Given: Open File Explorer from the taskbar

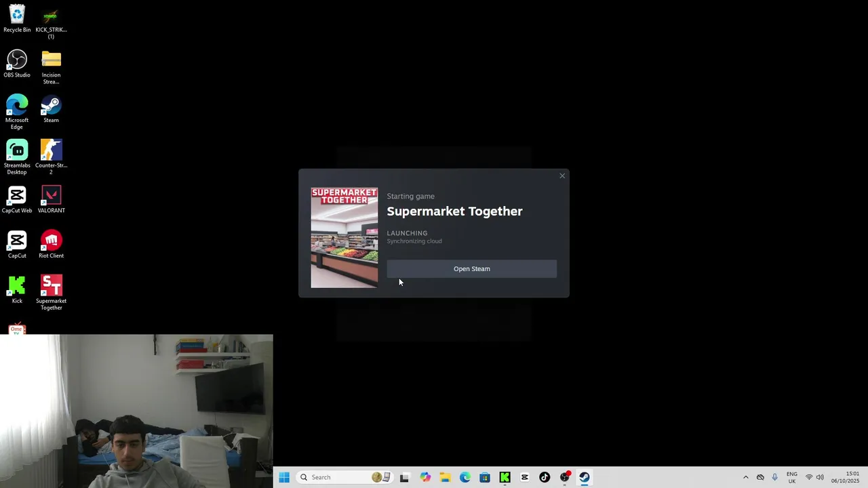Looking at the screenshot, I should pos(445,477).
